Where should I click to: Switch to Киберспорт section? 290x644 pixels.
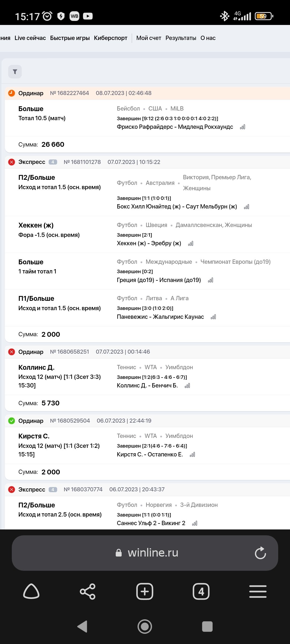point(111,38)
